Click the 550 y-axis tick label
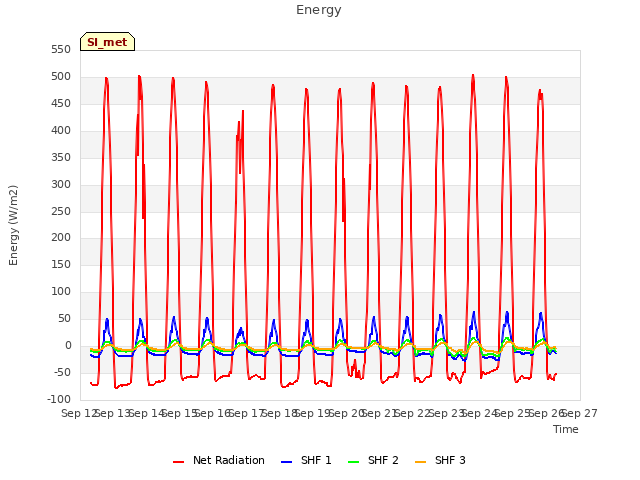The width and height of the screenshot is (640, 480). 61,49
